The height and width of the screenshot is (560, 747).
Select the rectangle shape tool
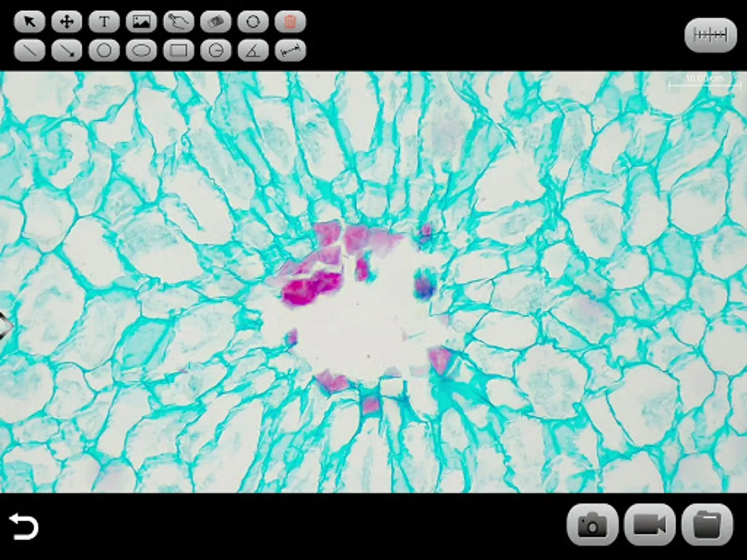pyautogui.click(x=179, y=50)
